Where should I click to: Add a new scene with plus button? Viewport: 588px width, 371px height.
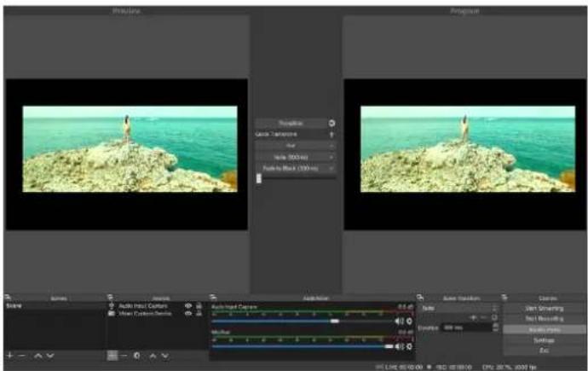point(10,356)
